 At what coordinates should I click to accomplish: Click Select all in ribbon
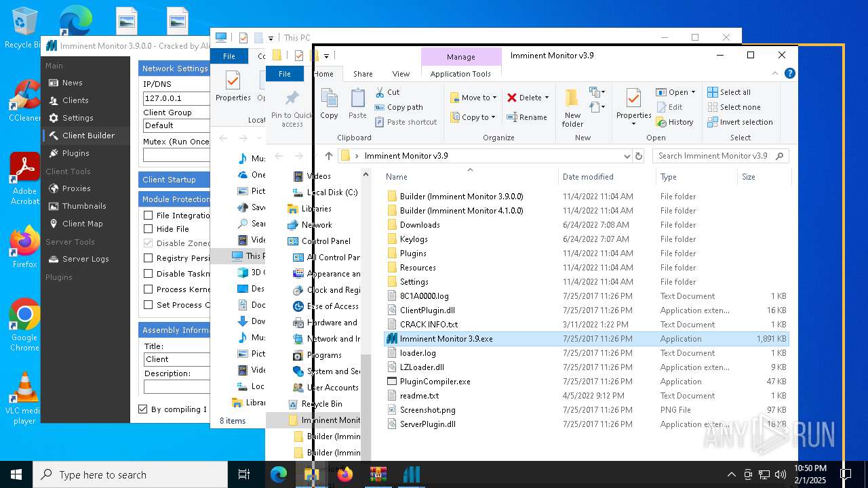click(x=729, y=92)
